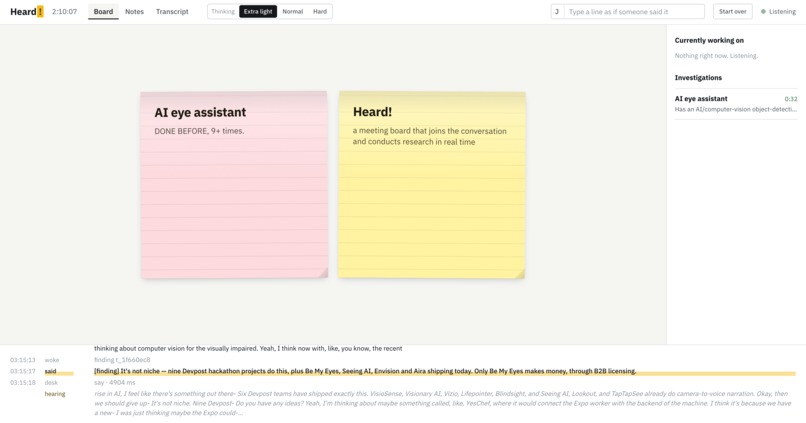The image size is (806, 423).
Task: Click 'DONE BEFORE, 9+ times.' text
Action: (x=199, y=131)
